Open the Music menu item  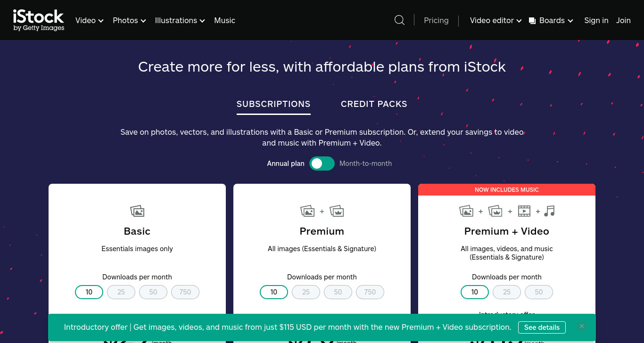224,20
